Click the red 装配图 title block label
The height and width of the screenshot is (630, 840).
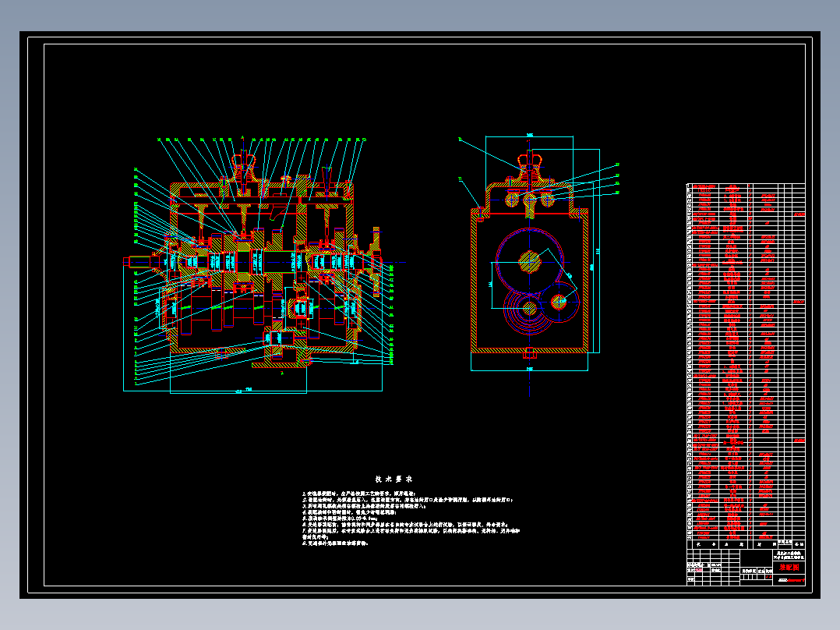[789, 568]
